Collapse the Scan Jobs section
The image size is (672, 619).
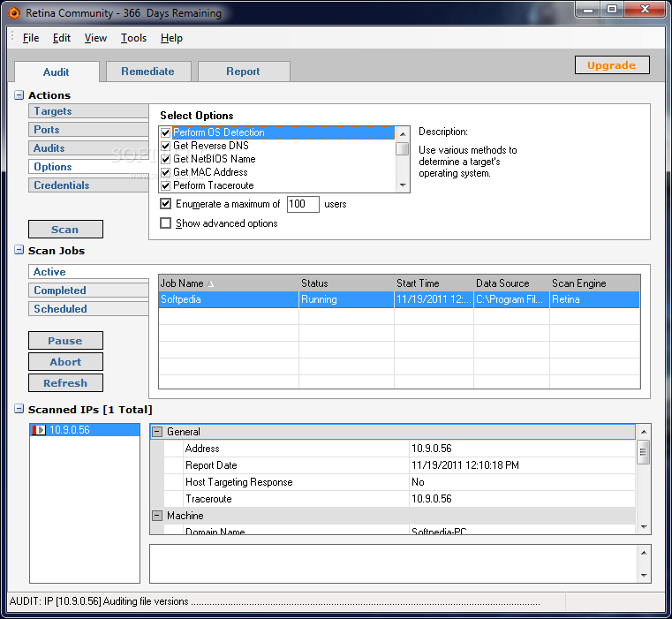19,250
